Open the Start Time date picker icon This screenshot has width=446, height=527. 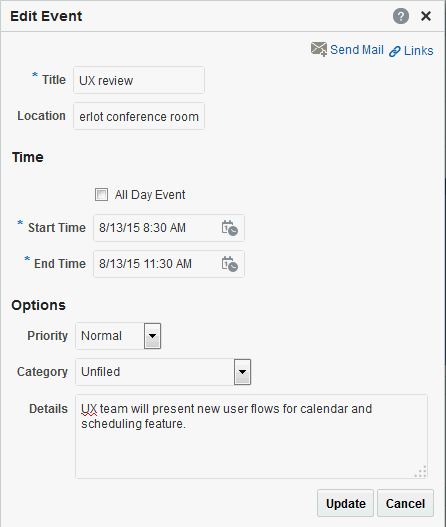(230, 228)
